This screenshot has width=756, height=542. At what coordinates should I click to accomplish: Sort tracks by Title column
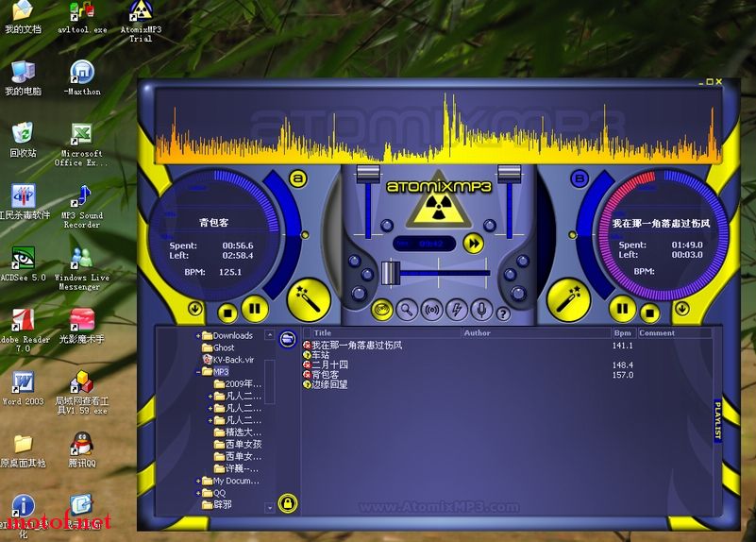click(387, 332)
